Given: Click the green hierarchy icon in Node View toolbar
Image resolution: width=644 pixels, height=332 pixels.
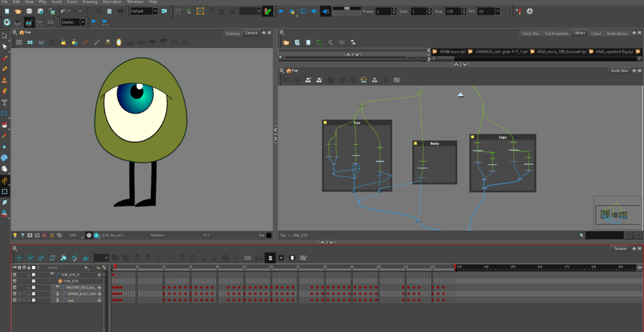Looking at the screenshot, I should pos(375,79).
